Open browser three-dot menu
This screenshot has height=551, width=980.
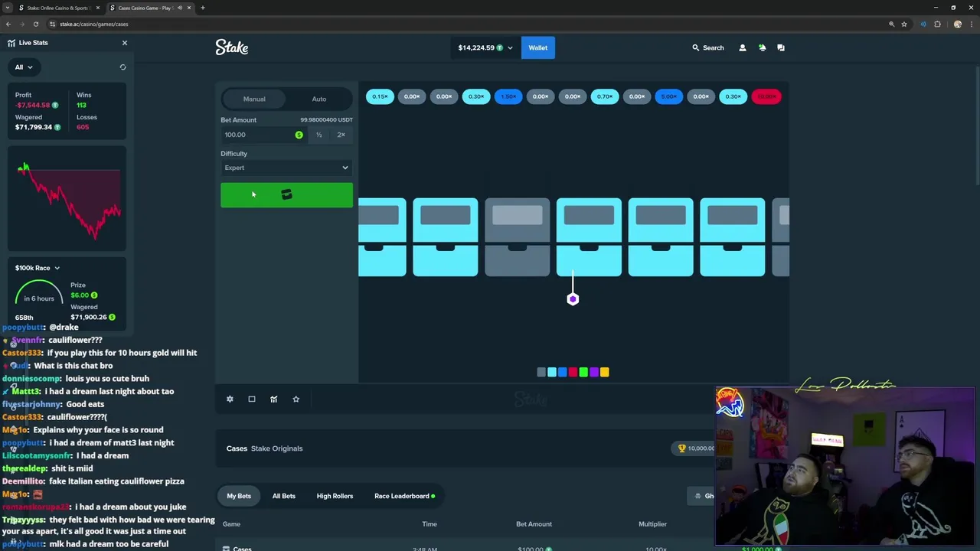tap(972, 24)
